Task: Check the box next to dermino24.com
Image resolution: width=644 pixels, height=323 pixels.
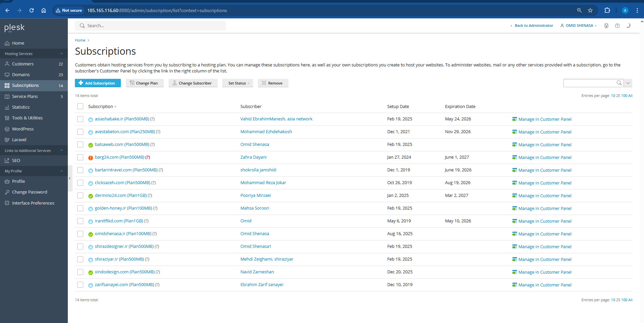Action: coord(80,196)
